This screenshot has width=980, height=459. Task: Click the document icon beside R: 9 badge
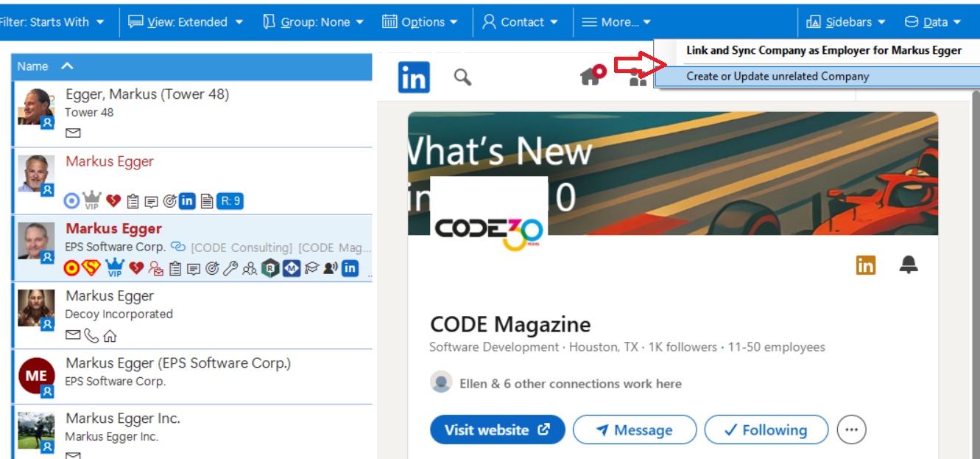point(207,200)
